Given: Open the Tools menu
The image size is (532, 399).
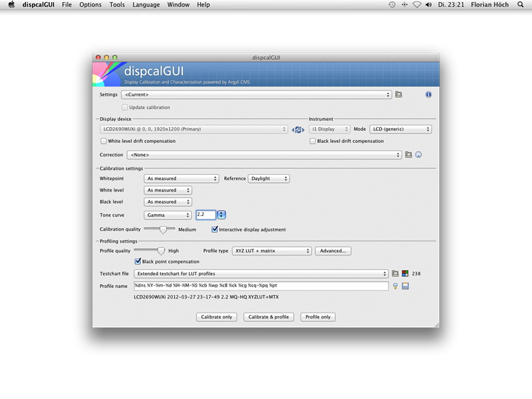Looking at the screenshot, I should [x=117, y=5].
